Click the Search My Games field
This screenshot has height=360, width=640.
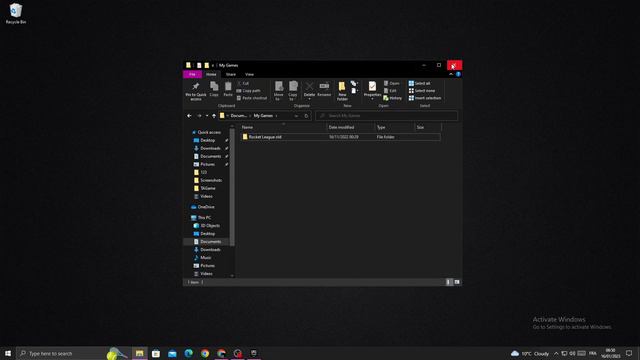point(387,116)
